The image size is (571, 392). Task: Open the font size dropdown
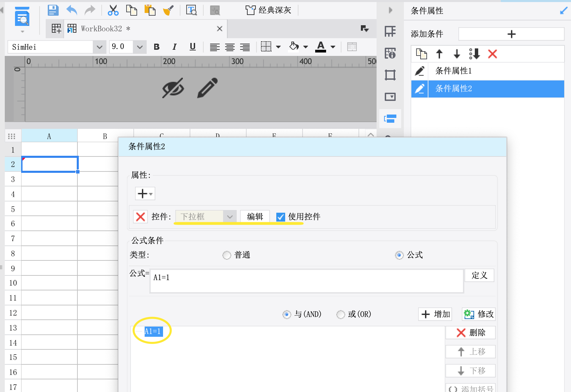140,47
